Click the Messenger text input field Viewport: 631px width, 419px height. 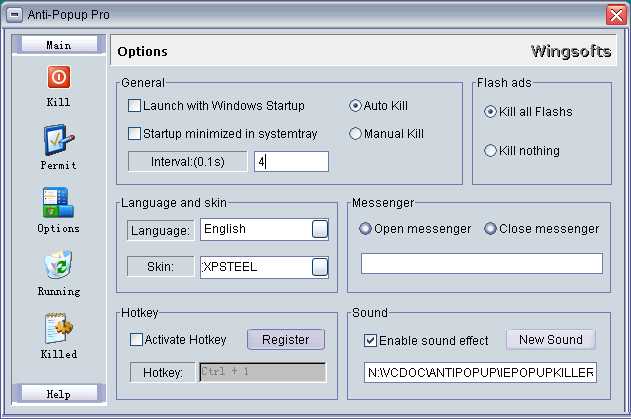[x=482, y=264]
